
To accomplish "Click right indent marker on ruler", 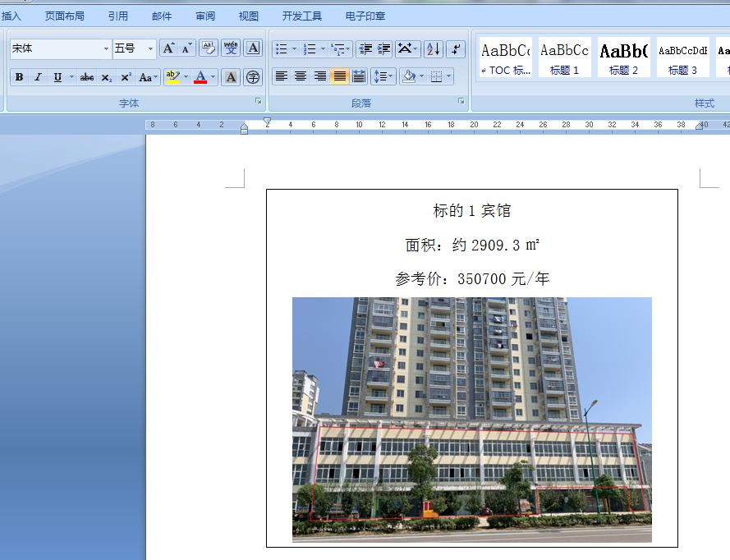I will (x=699, y=126).
